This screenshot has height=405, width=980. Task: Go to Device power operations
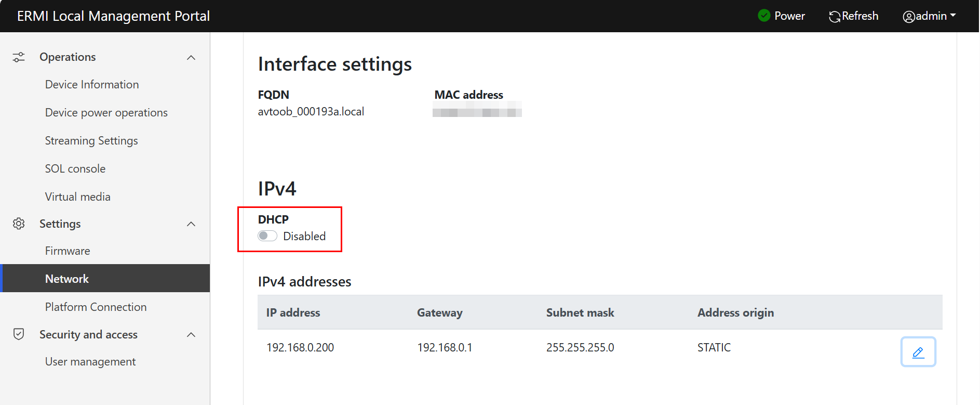(x=106, y=112)
